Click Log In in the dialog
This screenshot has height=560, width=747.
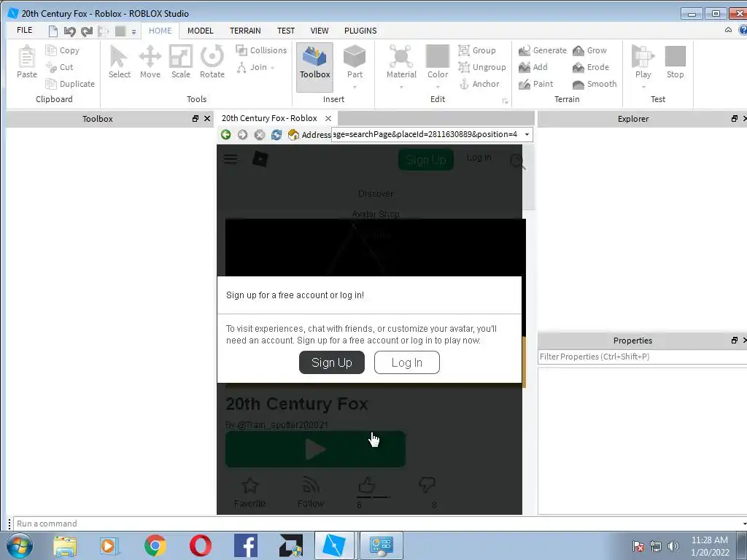click(407, 362)
